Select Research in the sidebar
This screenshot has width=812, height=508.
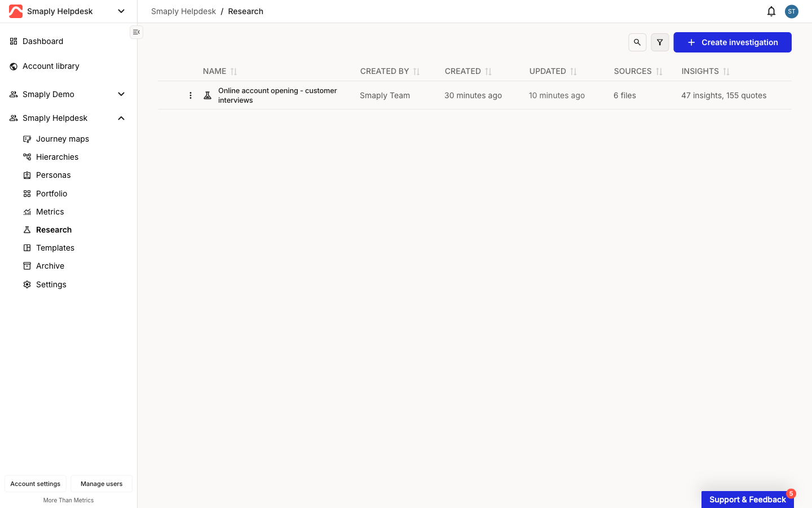click(x=54, y=230)
